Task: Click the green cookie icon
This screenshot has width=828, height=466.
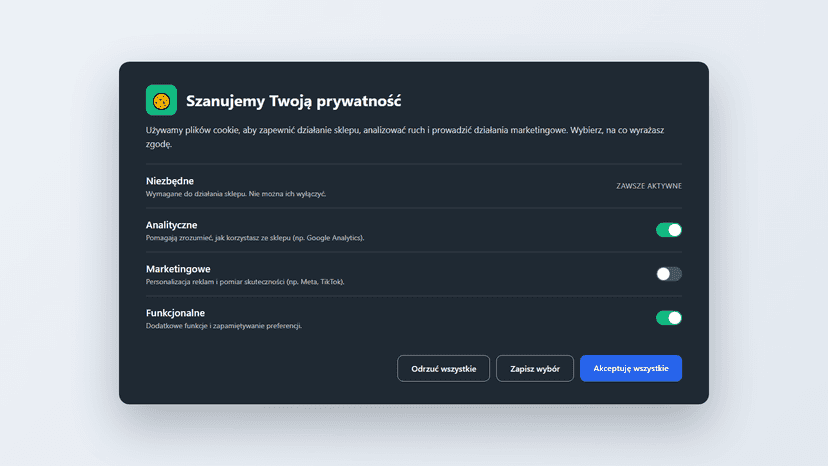Action: (x=161, y=100)
